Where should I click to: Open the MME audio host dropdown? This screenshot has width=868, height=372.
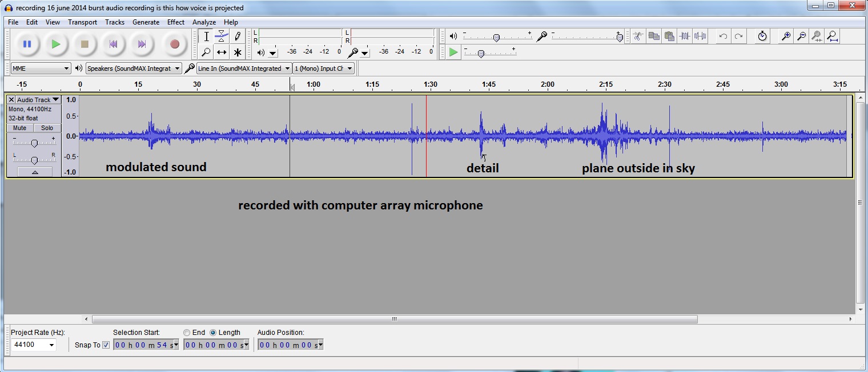tap(41, 68)
